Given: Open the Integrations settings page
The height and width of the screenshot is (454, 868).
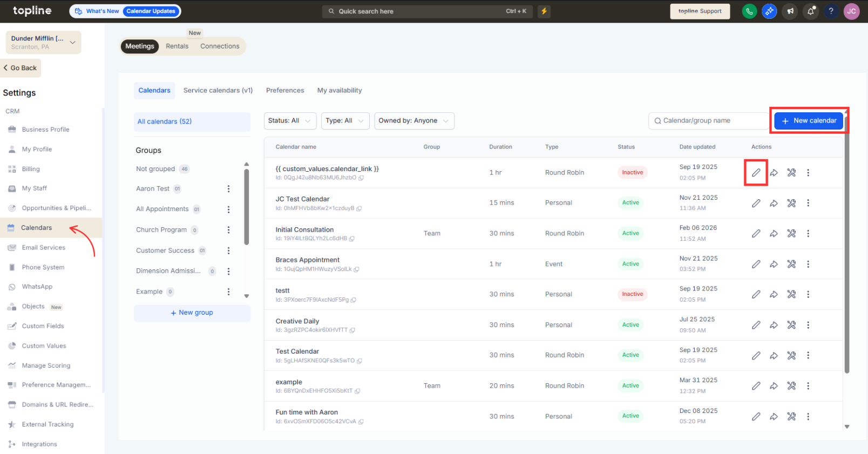Looking at the screenshot, I should point(39,444).
